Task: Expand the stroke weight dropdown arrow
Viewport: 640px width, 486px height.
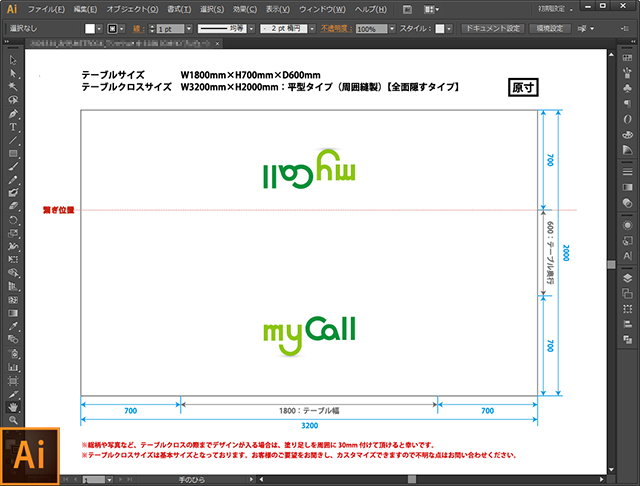Action: point(189,29)
